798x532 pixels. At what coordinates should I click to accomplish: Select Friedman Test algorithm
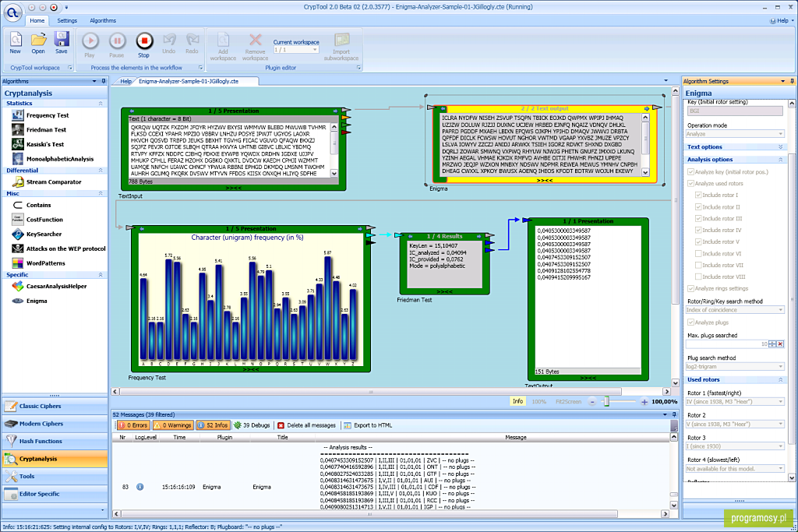click(46, 130)
